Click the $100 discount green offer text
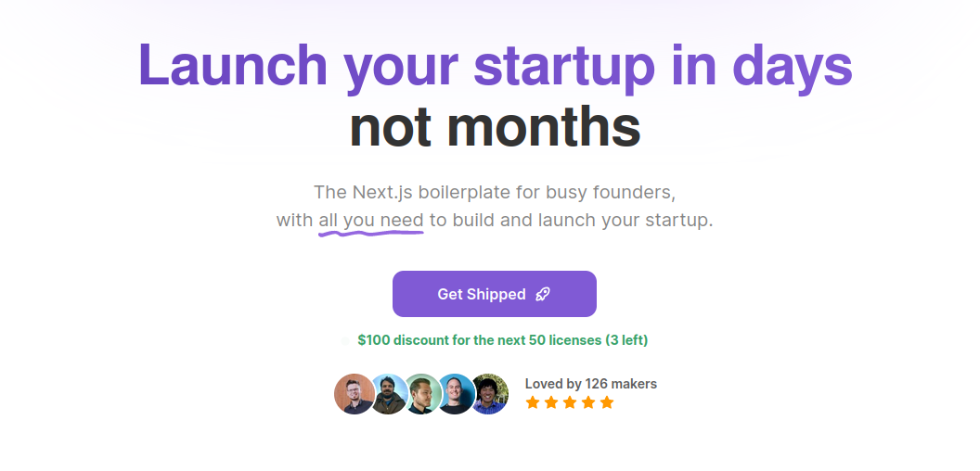 point(502,340)
